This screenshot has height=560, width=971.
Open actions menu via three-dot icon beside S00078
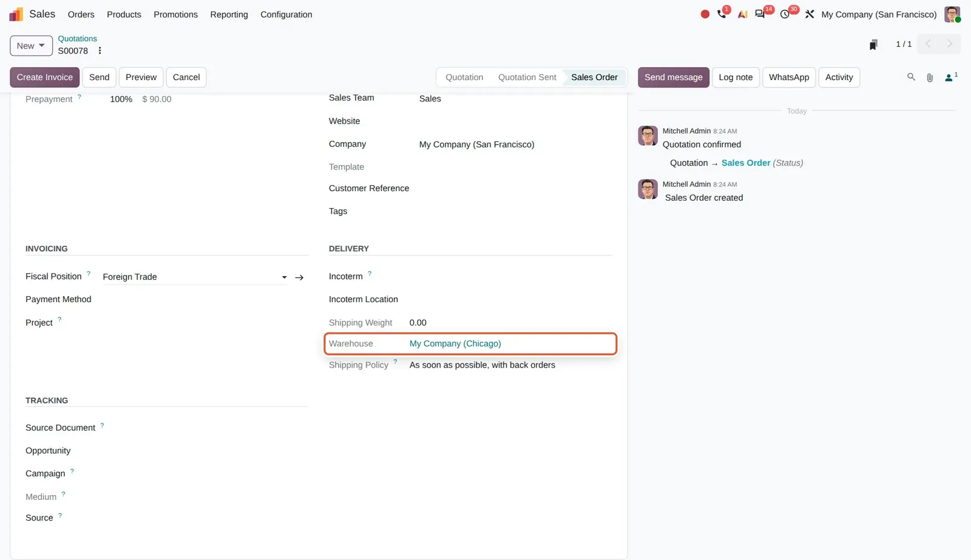(x=100, y=51)
